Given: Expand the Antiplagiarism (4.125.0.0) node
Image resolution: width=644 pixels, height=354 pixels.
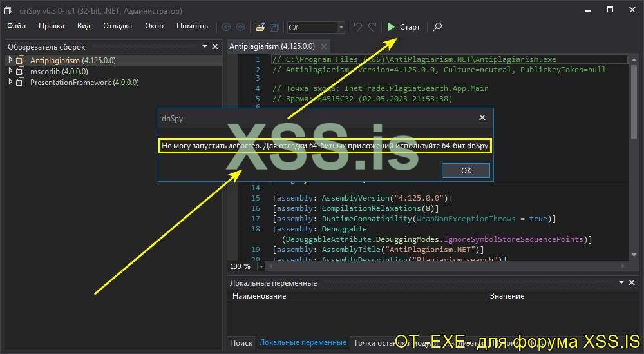Looking at the screenshot, I should [10, 60].
